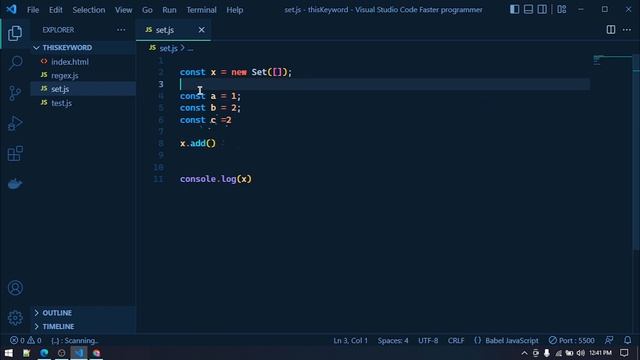The height and width of the screenshot is (360, 640).
Task: Open the Run menu
Action: coord(169,9)
